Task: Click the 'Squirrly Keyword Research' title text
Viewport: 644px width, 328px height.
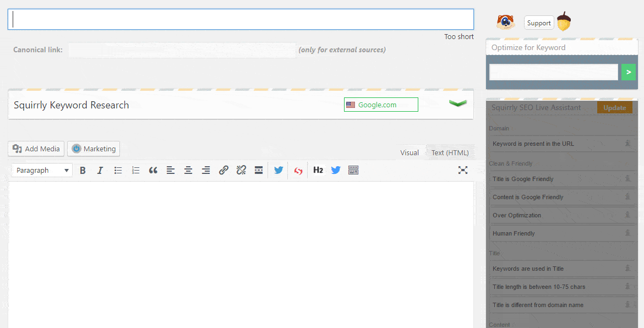Action: [x=72, y=105]
